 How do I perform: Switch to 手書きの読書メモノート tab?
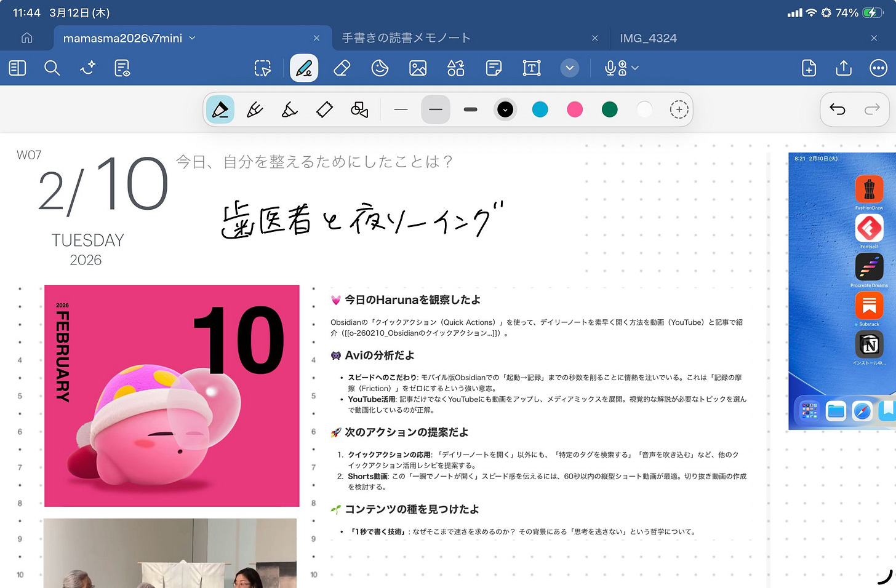[406, 38]
